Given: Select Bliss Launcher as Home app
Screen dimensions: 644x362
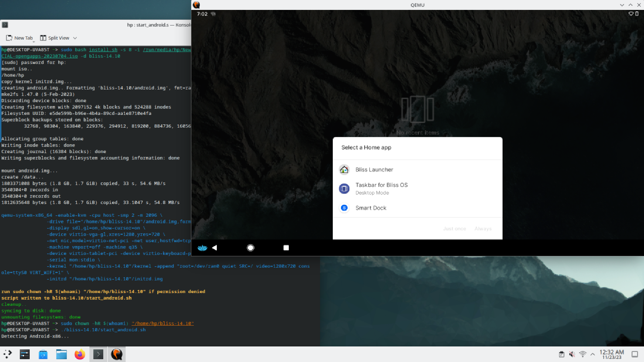Looking at the screenshot, I should [417, 170].
